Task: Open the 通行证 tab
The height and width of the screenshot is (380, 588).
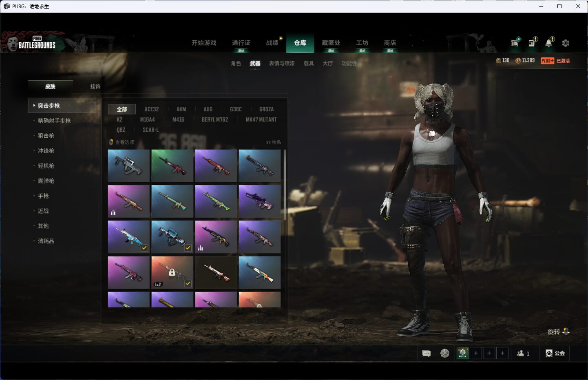Action: pyautogui.click(x=241, y=43)
